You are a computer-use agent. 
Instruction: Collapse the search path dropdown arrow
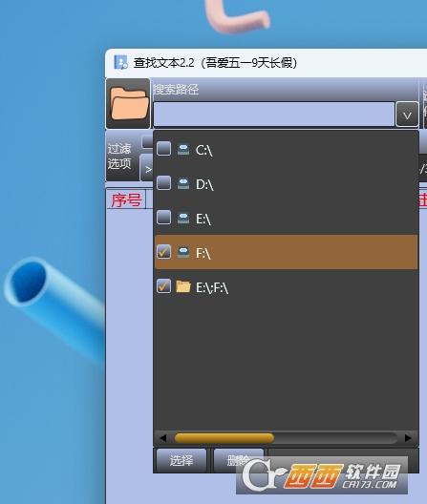407,115
